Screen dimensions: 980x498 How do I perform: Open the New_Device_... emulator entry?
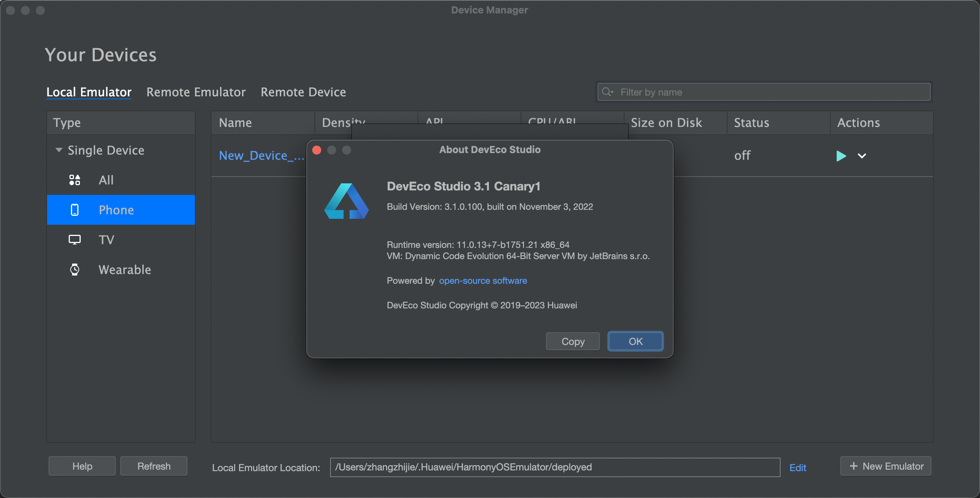coord(261,155)
